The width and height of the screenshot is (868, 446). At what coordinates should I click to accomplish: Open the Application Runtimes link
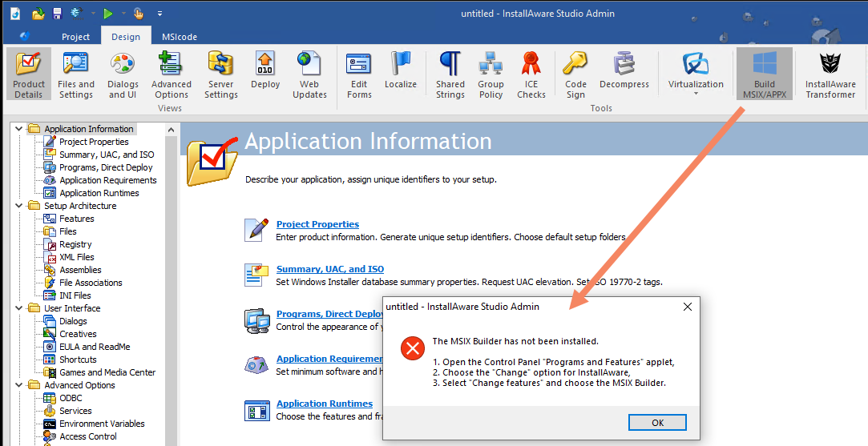[x=325, y=404]
